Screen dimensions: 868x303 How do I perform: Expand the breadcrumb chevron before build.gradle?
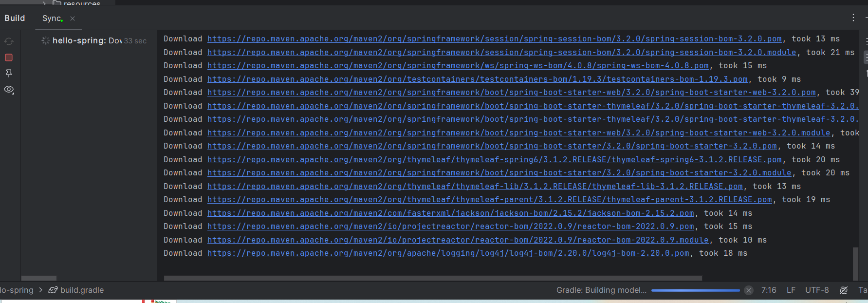pos(41,290)
